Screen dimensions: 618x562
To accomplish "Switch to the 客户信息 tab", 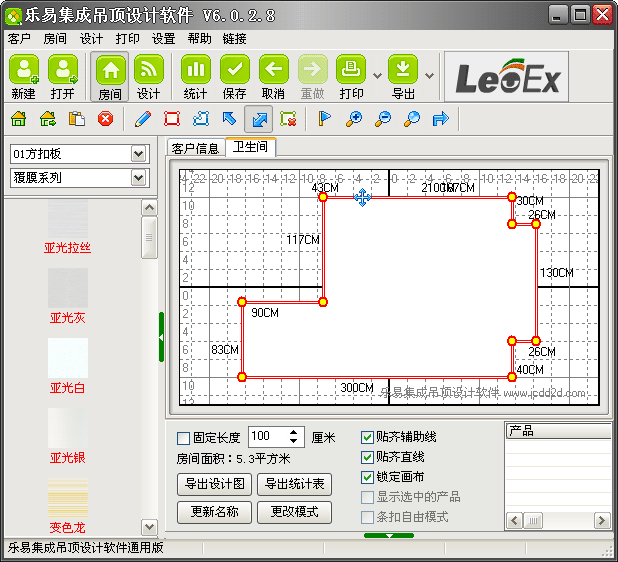I will (195, 148).
